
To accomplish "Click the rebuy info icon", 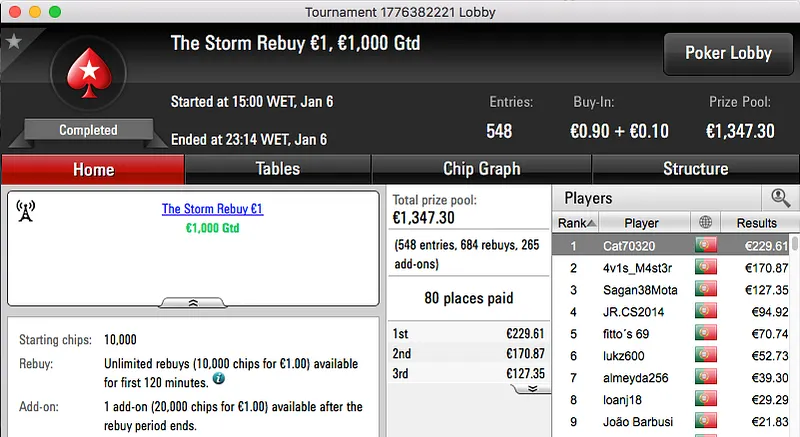I will coord(218,380).
